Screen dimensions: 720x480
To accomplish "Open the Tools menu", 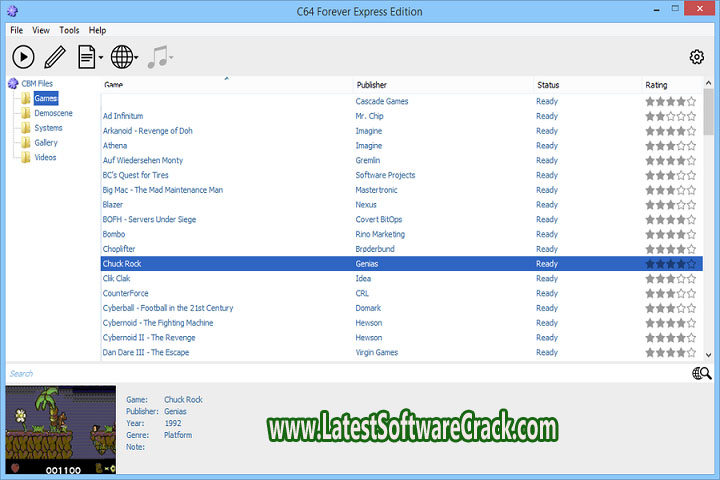I will coord(69,30).
